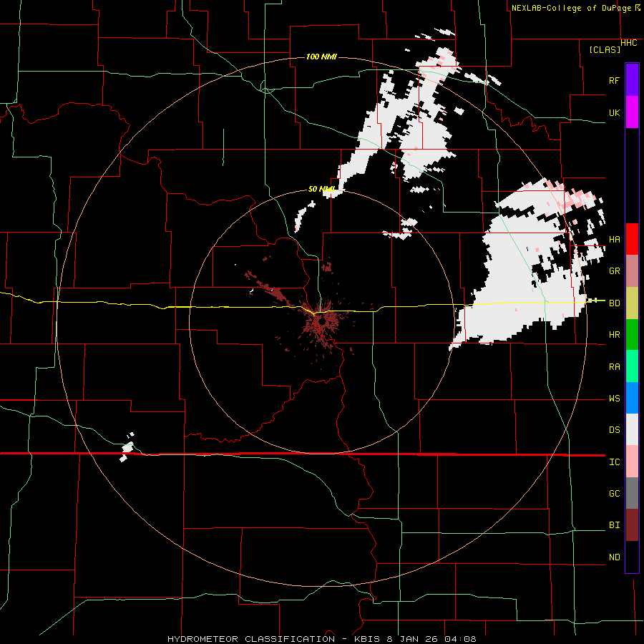Click the BD legend label
The height and width of the screenshot is (644, 644).
pos(614,303)
